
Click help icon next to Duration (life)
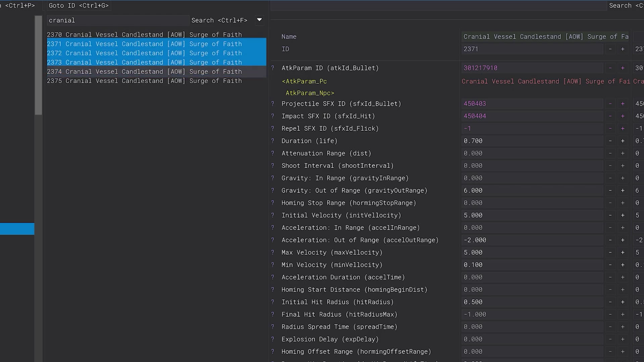273,141
